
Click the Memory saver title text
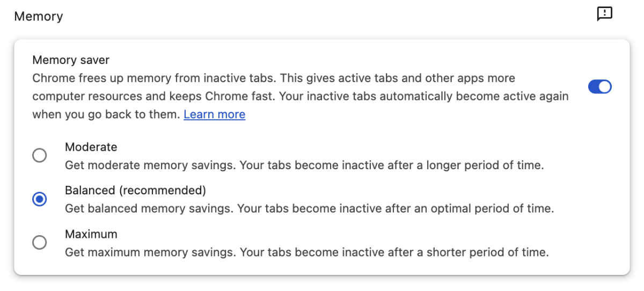pos(71,60)
